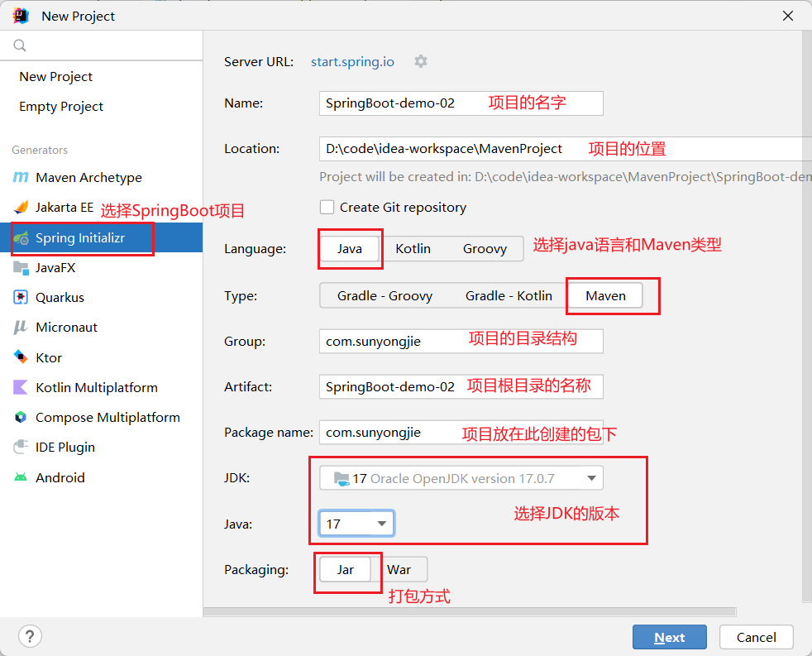This screenshot has height=656, width=812.
Task: Select Android generator label
Action: [x=60, y=478]
